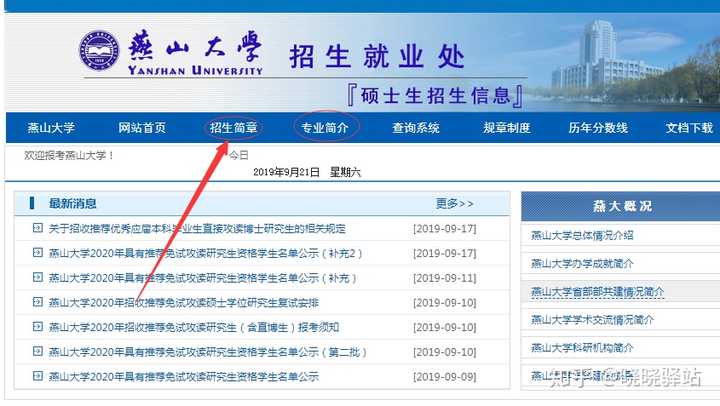The height and width of the screenshot is (406, 720).
Task: Open 招生简章 navigation tab
Action: tap(233, 128)
